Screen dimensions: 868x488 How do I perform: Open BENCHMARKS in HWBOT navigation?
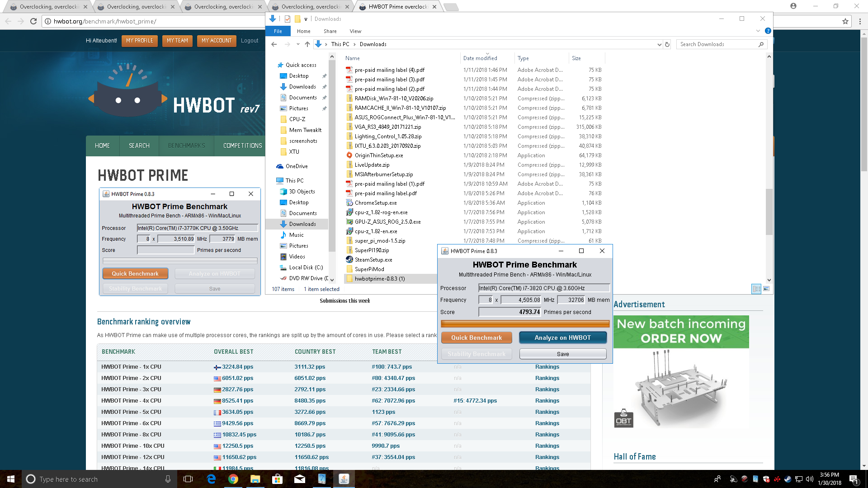point(186,145)
